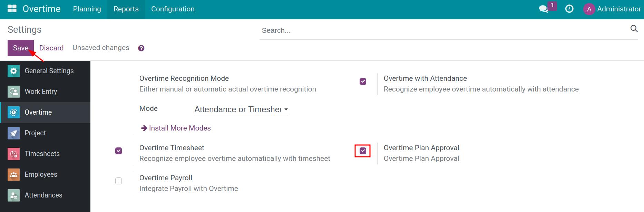Click the Work Entry sidebar icon

[x=13, y=91]
